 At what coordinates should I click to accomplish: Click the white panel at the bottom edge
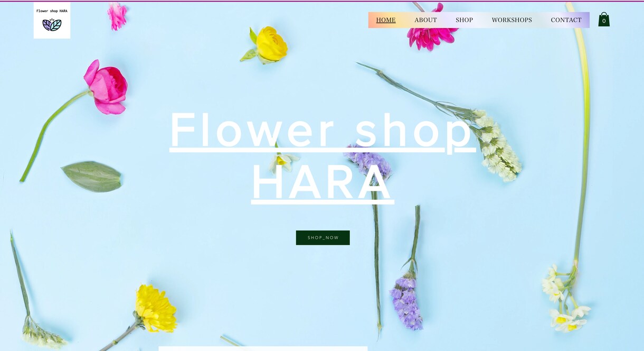pyautogui.click(x=263, y=348)
